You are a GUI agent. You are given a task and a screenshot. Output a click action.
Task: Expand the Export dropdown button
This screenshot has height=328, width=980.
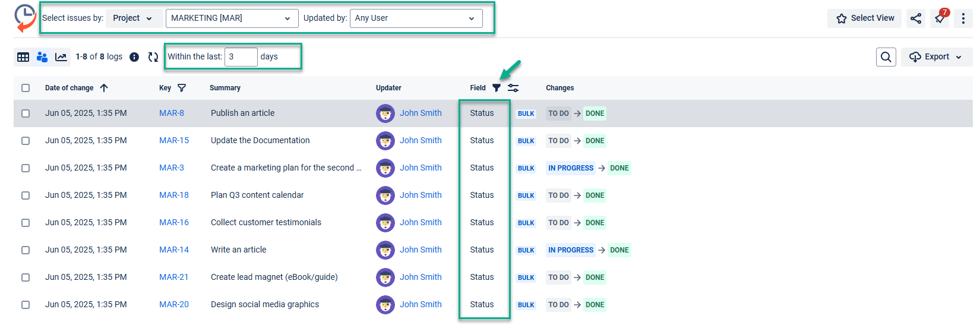[x=936, y=57]
